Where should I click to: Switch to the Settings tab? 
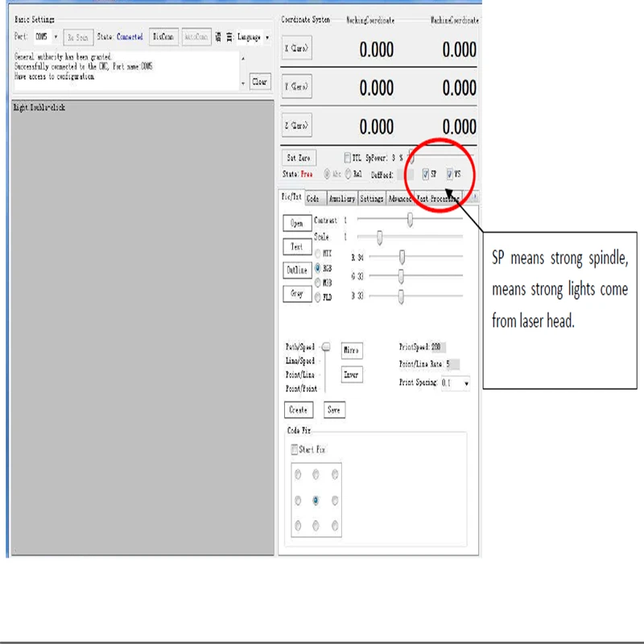click(372, 199)
